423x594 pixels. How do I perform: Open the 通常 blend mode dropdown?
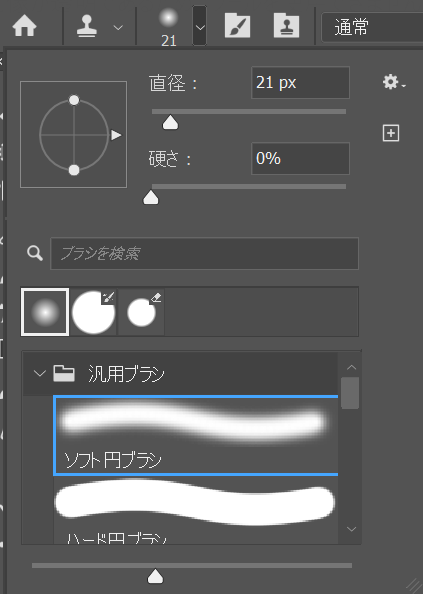pyautogui.click(x=372, y=27)
